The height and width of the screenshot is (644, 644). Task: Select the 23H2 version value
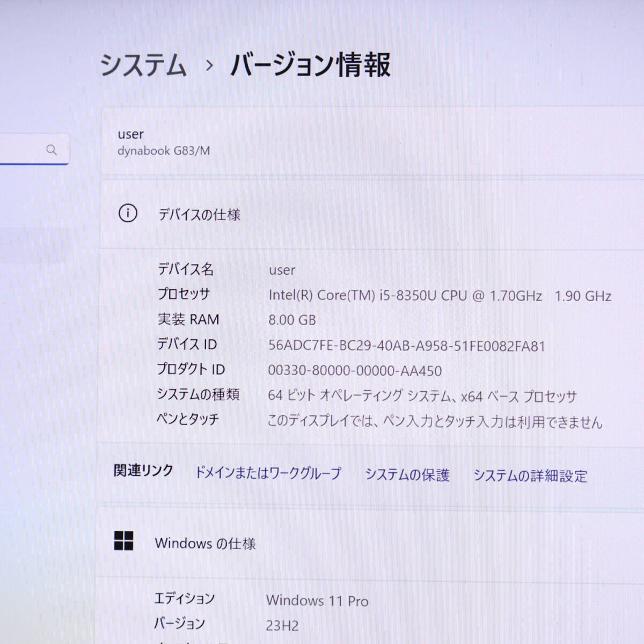tap(282, 626)
